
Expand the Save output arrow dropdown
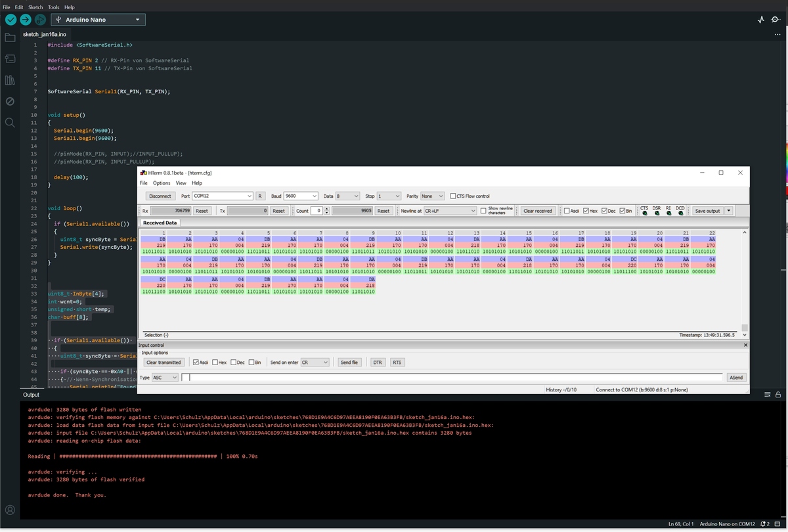[728, 211]
